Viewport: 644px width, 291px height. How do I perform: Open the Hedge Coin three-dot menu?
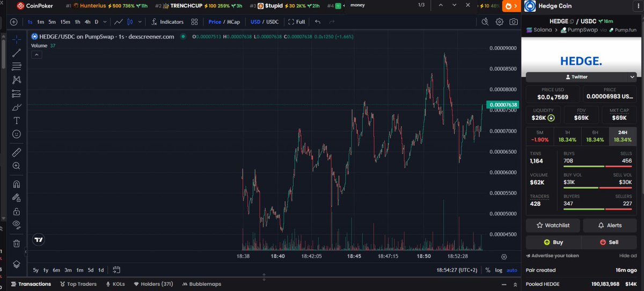pyautogui.click(x=637, y=6)
